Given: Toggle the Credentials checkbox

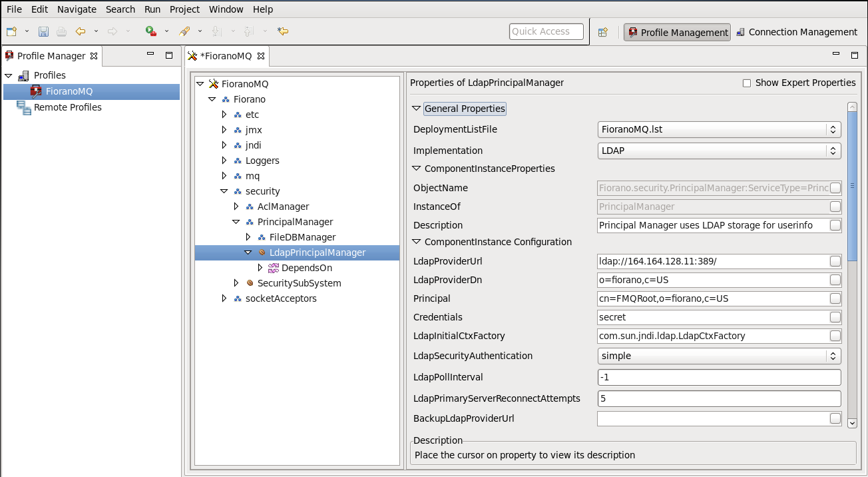Looking at the screenshot, I should (835, 317).
